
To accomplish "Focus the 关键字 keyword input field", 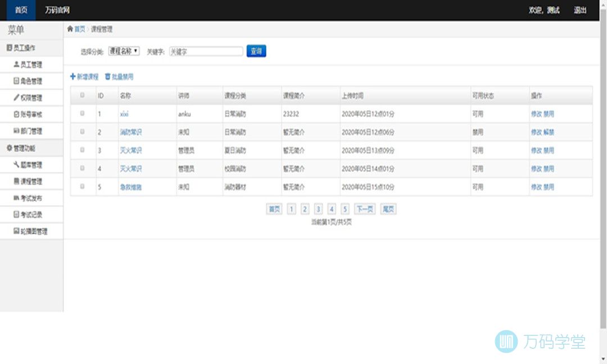I will pyautogui.click(x=206, y=51).
